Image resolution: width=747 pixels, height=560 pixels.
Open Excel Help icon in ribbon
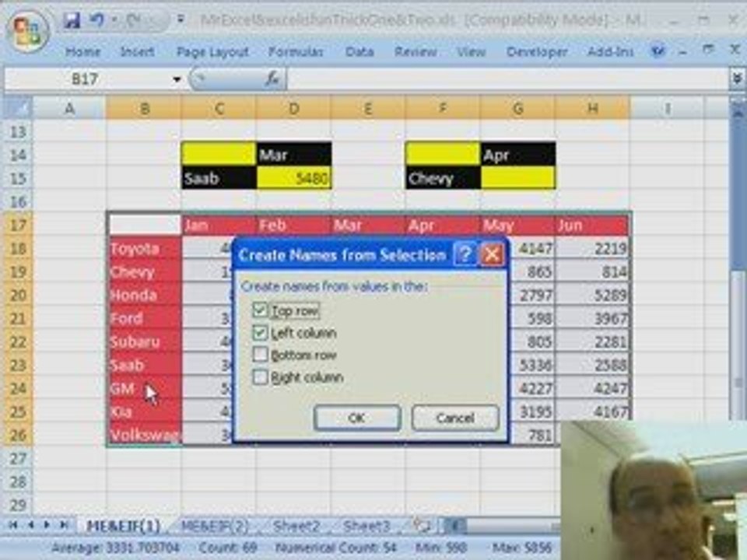coord(658,51)
